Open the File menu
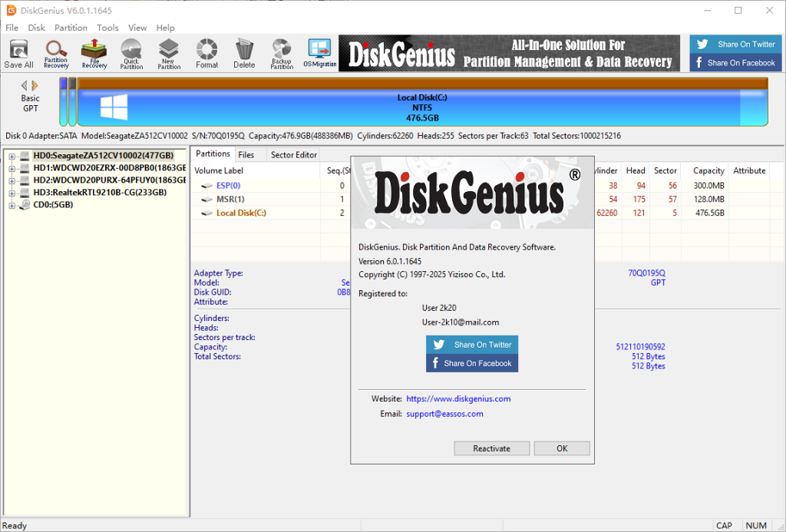This screenshot has height=532, width=786. coord(12,28)
